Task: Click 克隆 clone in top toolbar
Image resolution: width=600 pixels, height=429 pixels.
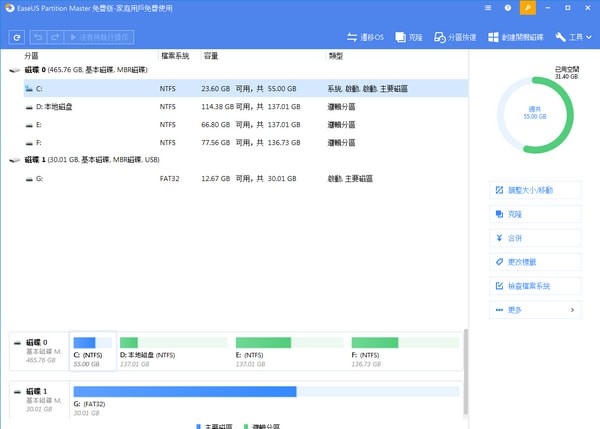Action: tap(407, 37)
